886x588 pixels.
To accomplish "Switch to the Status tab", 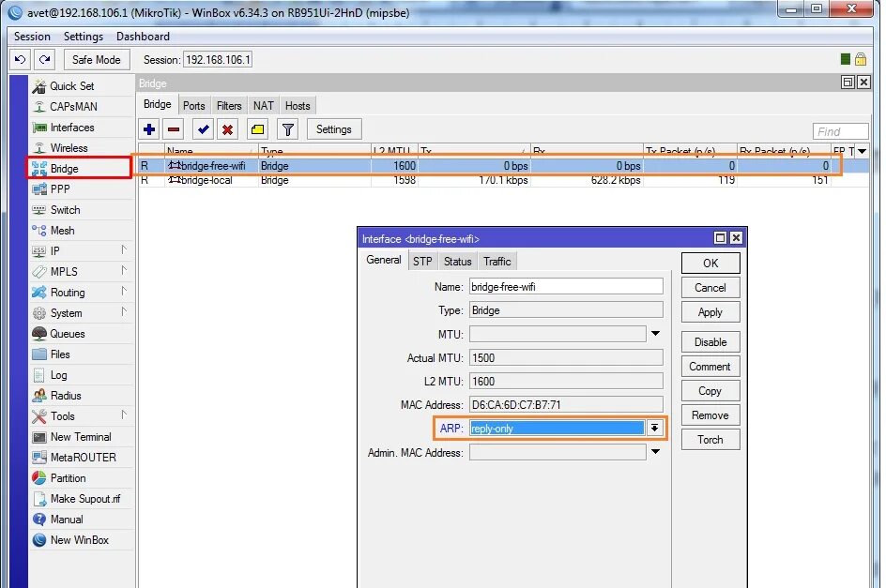I will (457, 262).
